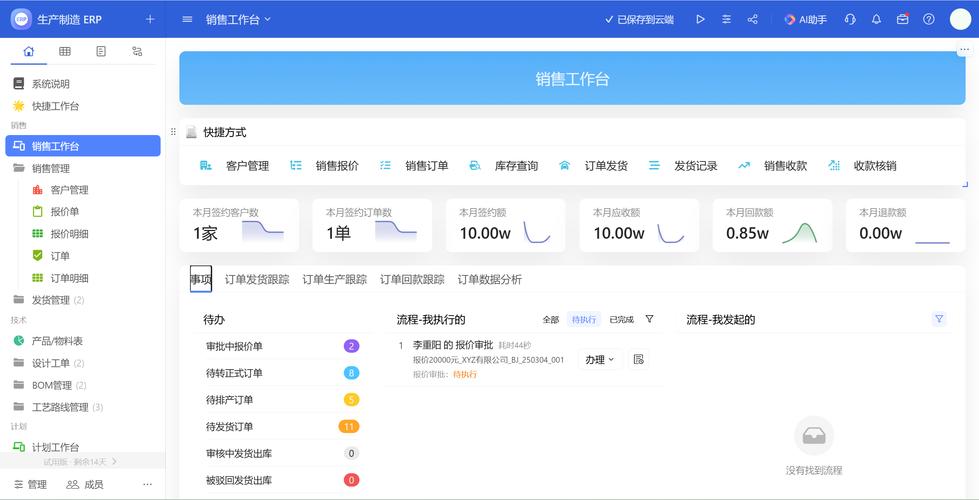Select 全部 filter in 流程-我执行的
Image resolution: width=979 pixels, height=500 pixels.
(551, 320)
